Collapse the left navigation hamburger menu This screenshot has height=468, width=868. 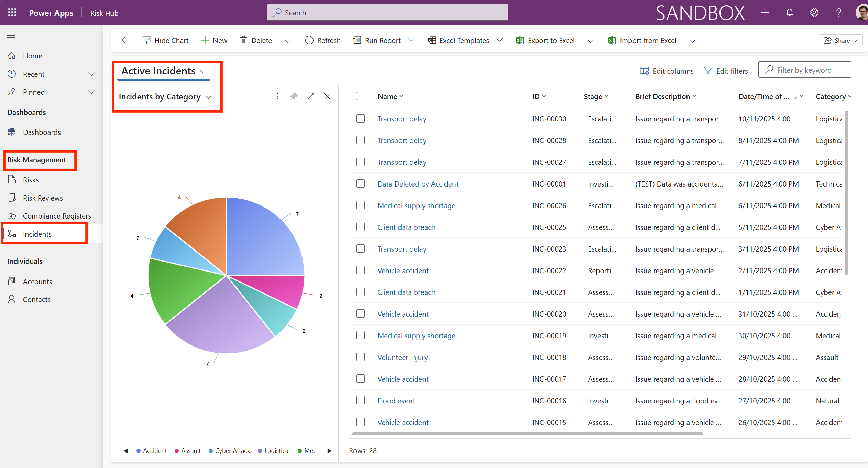click(x=11, y=35)
